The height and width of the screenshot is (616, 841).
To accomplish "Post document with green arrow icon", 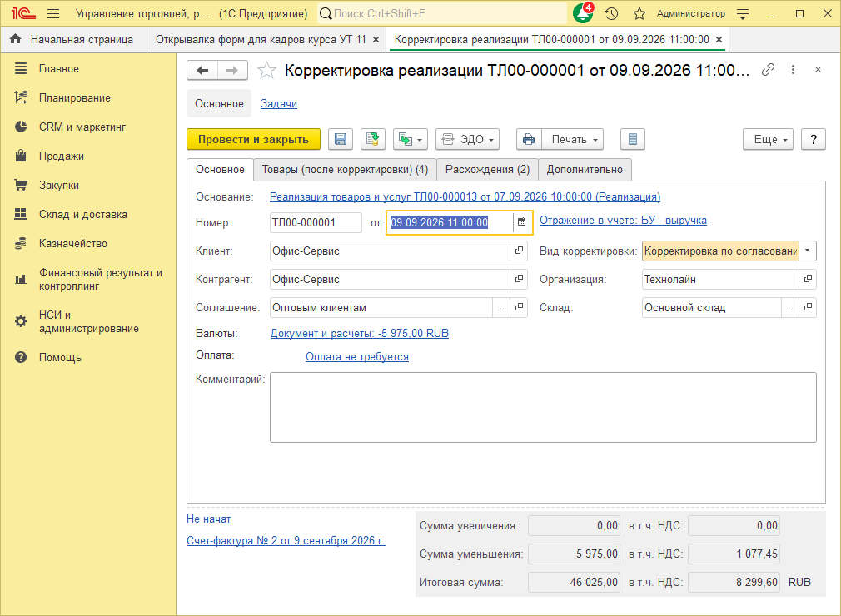I will [x=373, y=139].
